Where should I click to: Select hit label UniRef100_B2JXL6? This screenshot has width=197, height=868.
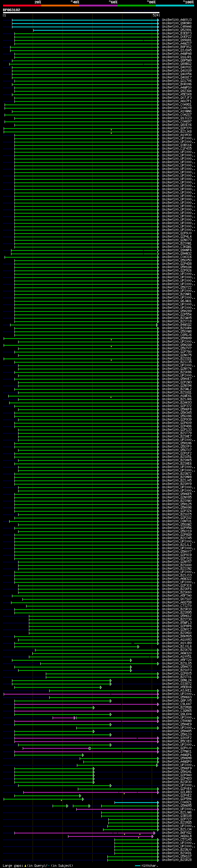[x=177, y=646]
